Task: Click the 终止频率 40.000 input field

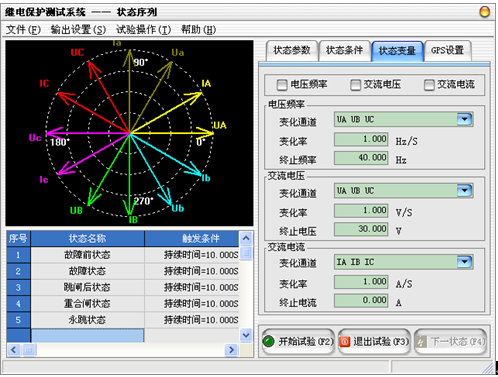Action: point(361,158)
